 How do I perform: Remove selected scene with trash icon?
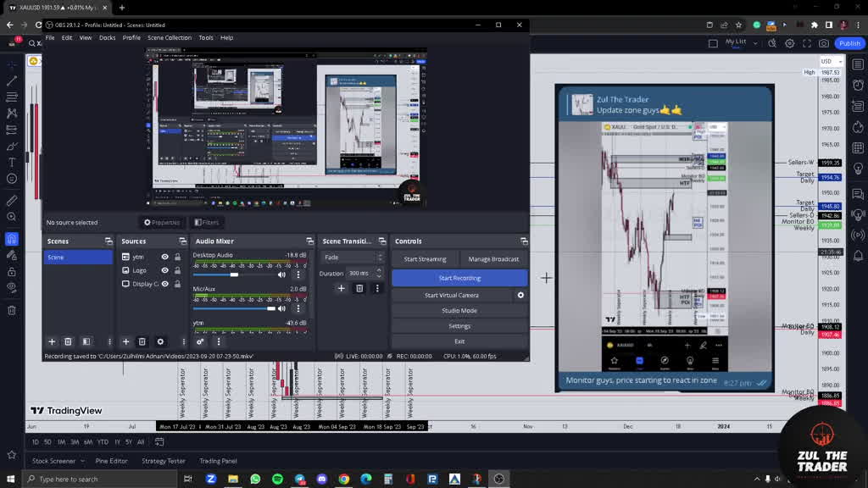point(69,341)
